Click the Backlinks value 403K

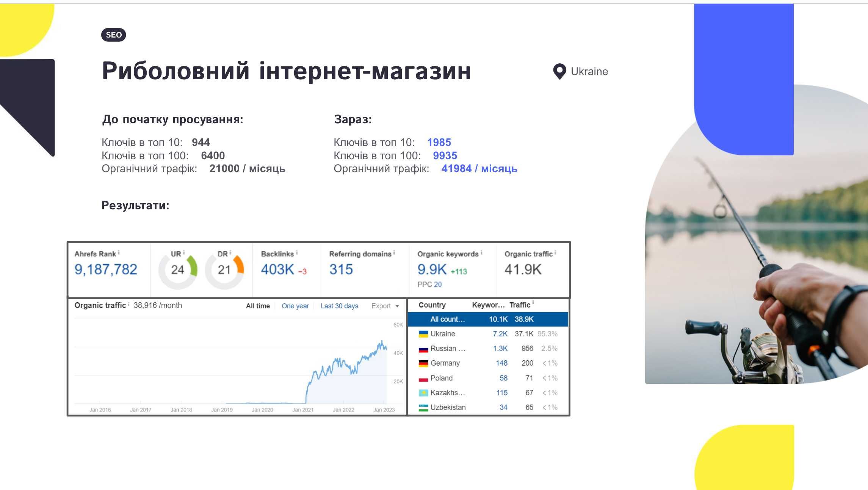(277, 269)
